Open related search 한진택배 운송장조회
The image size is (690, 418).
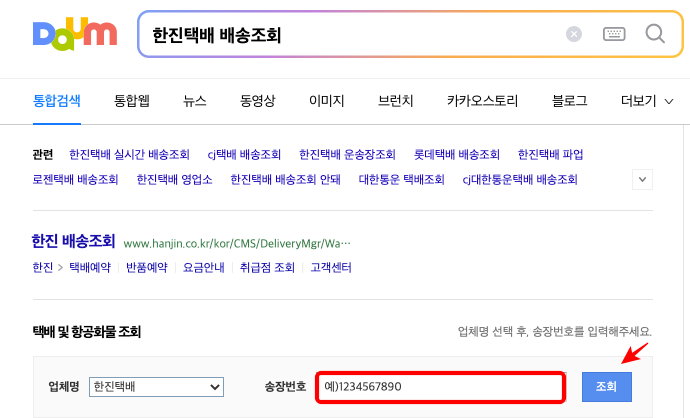pyautogui.click(x=347, y=154)
